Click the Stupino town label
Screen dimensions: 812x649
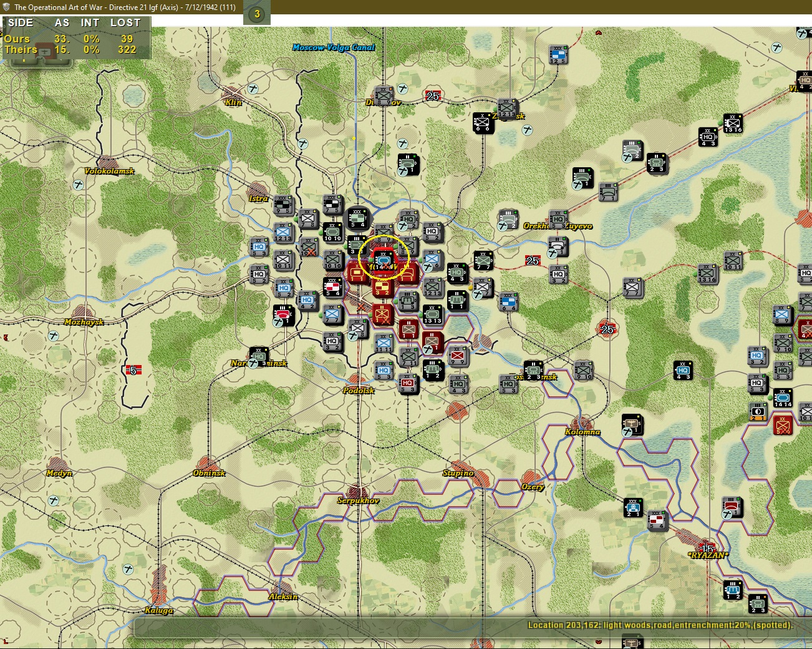click(458, 473)
